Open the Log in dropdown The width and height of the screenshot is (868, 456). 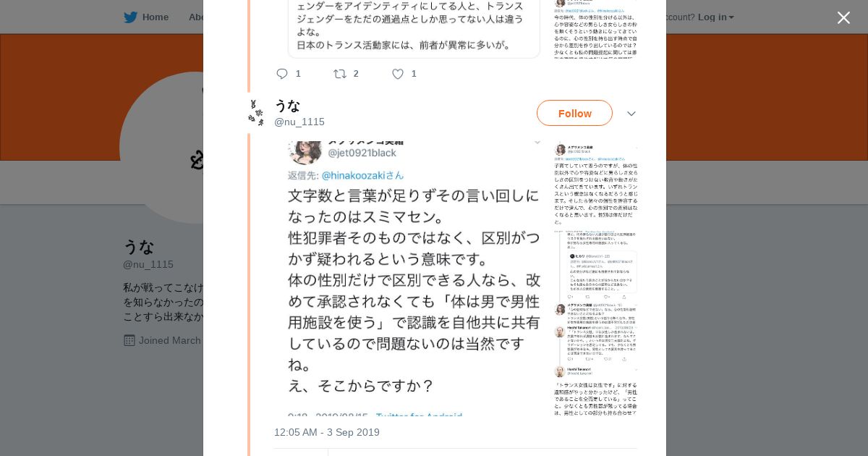(715, 17)
